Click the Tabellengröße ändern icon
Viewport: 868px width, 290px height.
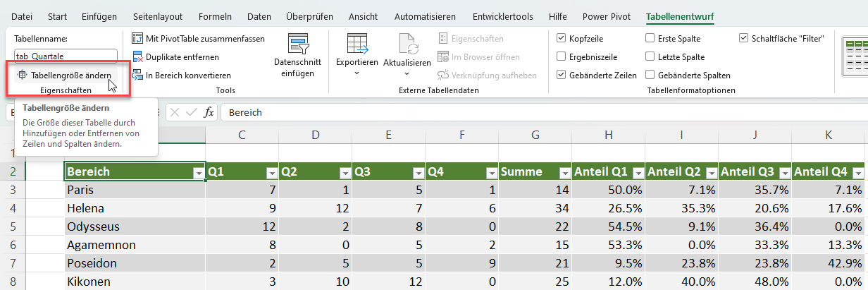[x=22, y=75]
